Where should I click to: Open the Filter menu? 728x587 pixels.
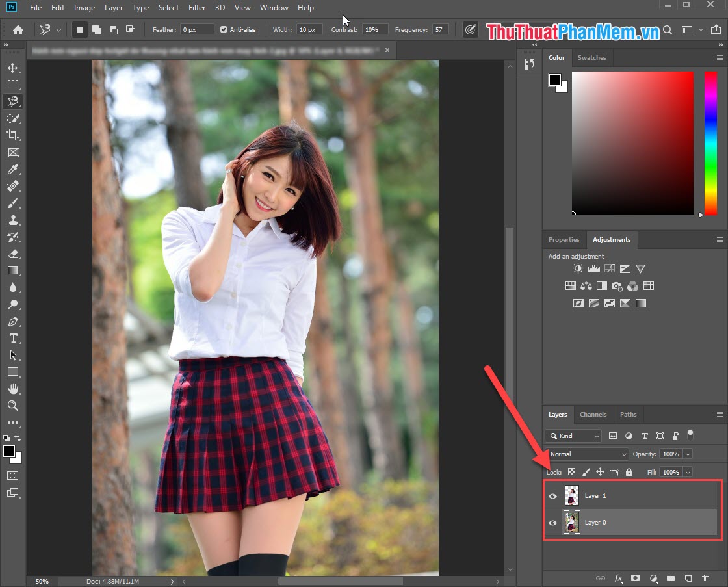click(x=196, y=8)
